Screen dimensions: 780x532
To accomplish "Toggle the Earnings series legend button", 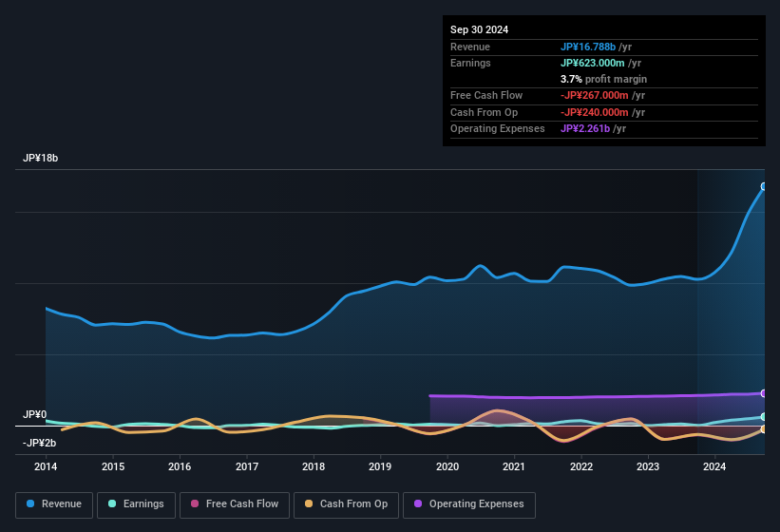I will (x=136, y=504).
